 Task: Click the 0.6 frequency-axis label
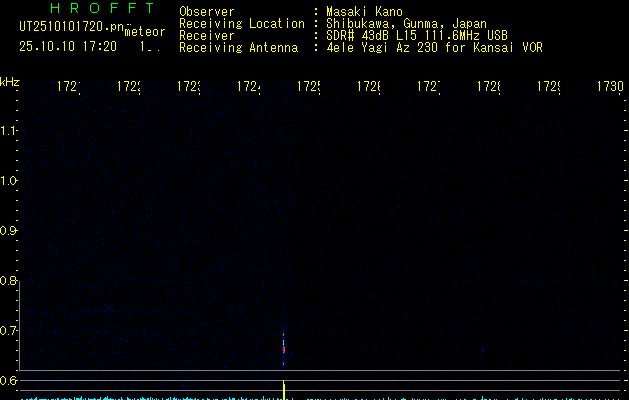click(8, 380)
